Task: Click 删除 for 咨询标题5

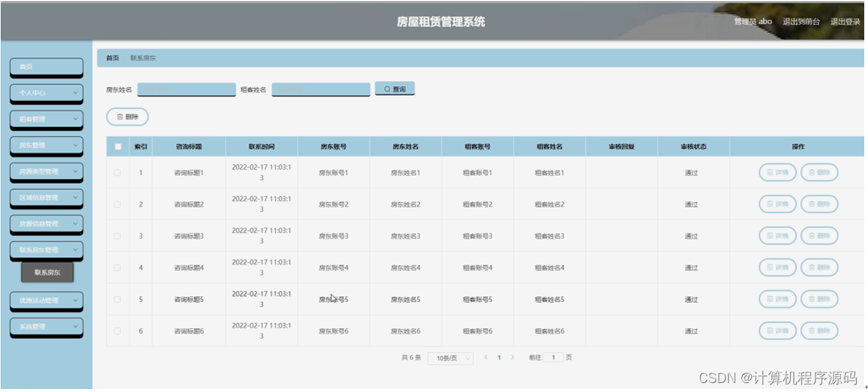Action: point(819,300)
